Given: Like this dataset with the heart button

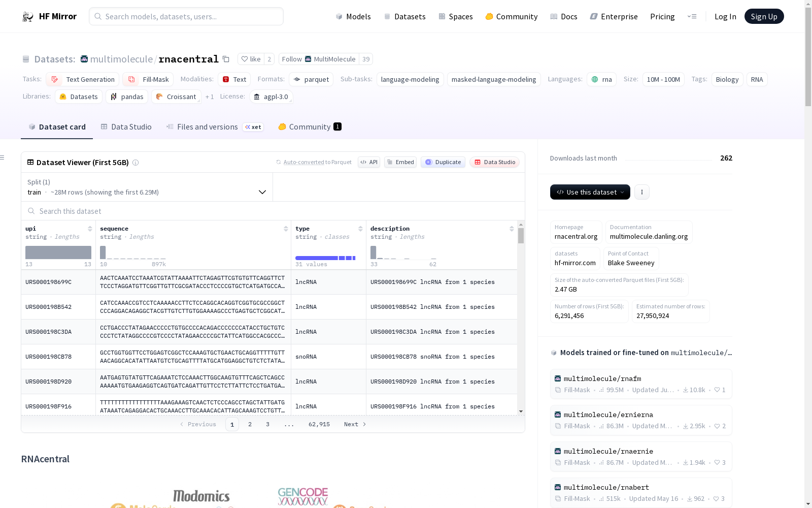Looking at the screenshot, I should (x=251, y=59).
